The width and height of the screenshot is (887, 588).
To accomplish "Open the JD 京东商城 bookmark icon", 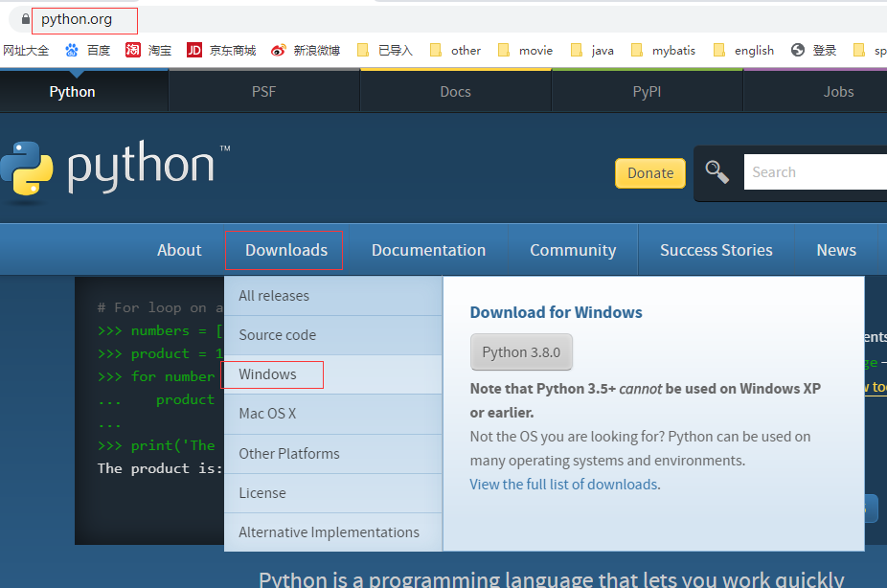I will click(194, 51).
